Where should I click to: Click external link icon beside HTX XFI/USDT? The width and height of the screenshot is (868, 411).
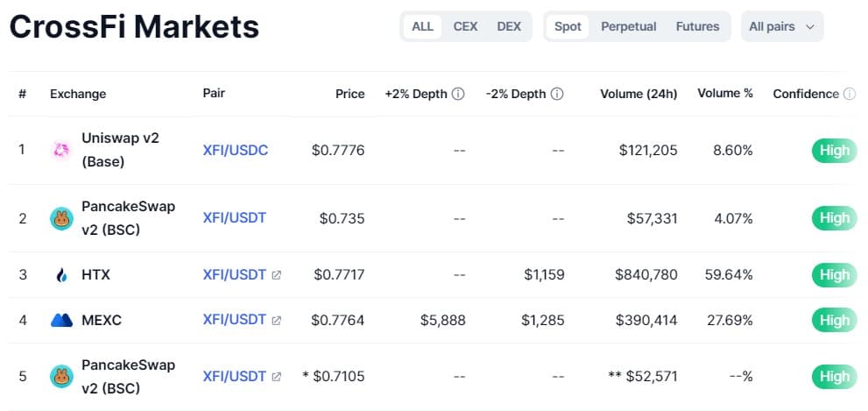click(x=277, y=275)
